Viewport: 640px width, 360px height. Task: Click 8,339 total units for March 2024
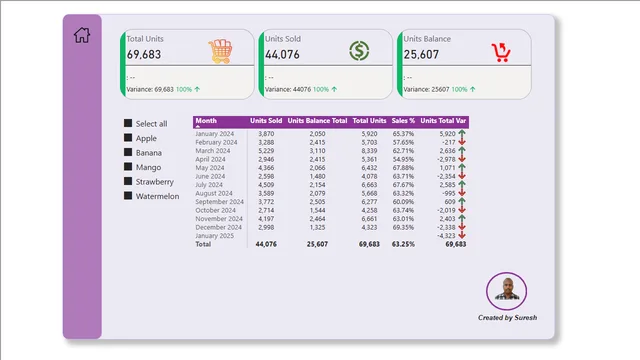tap(369, 151)
